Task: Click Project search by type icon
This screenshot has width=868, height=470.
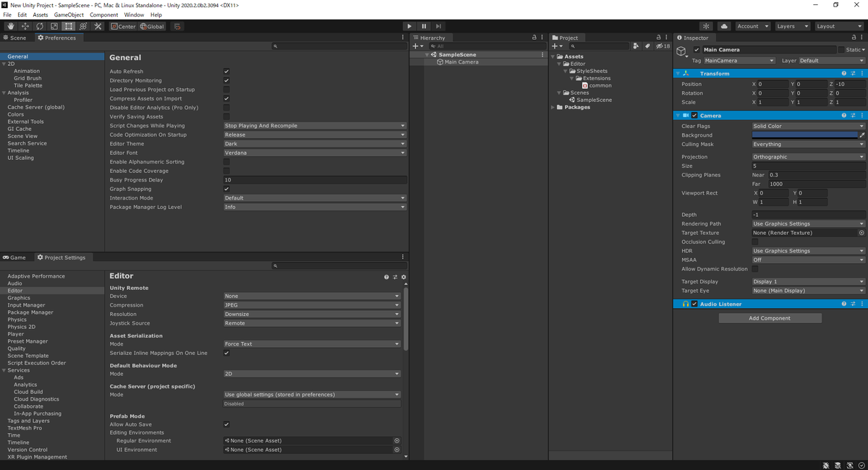Action: point(636,46)
